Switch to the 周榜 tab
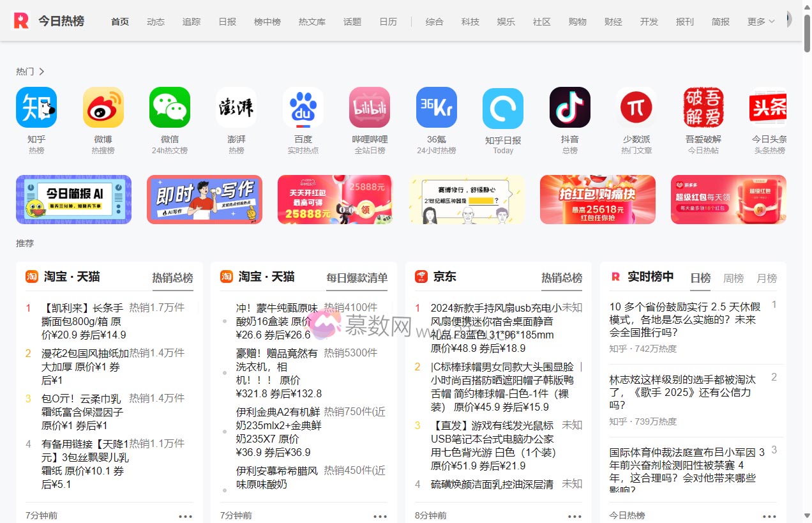The width and height of the screenshot is (812, 523). pyautogui.click(x=733, y=278)
